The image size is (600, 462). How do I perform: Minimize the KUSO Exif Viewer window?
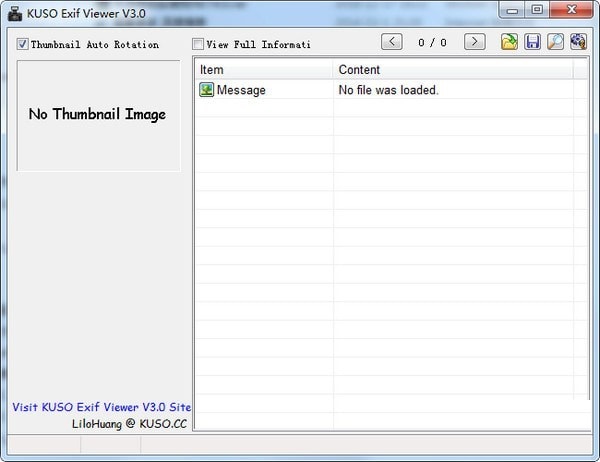point(514,10)
